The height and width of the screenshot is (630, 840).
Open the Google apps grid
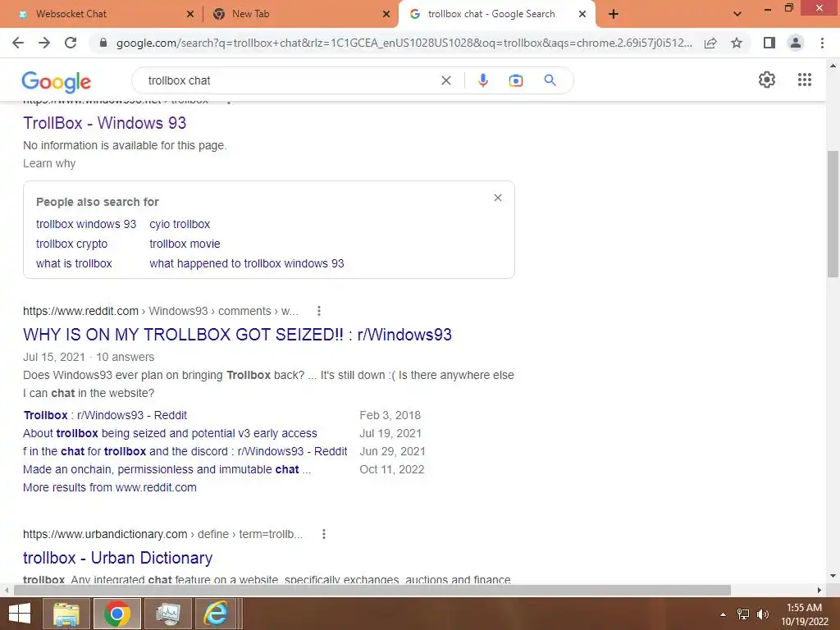point(804,80)
